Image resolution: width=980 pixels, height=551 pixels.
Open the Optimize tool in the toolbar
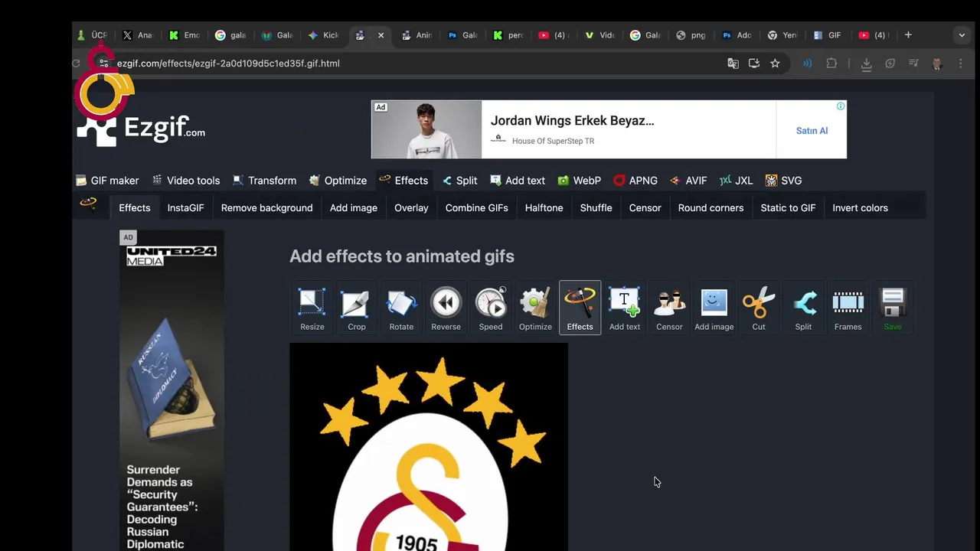535,308
